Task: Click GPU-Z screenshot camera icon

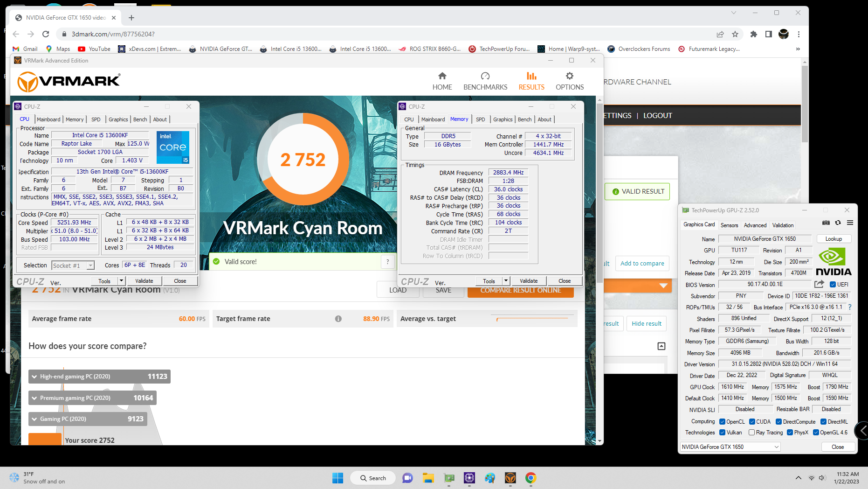Action: tap(826, 223)
